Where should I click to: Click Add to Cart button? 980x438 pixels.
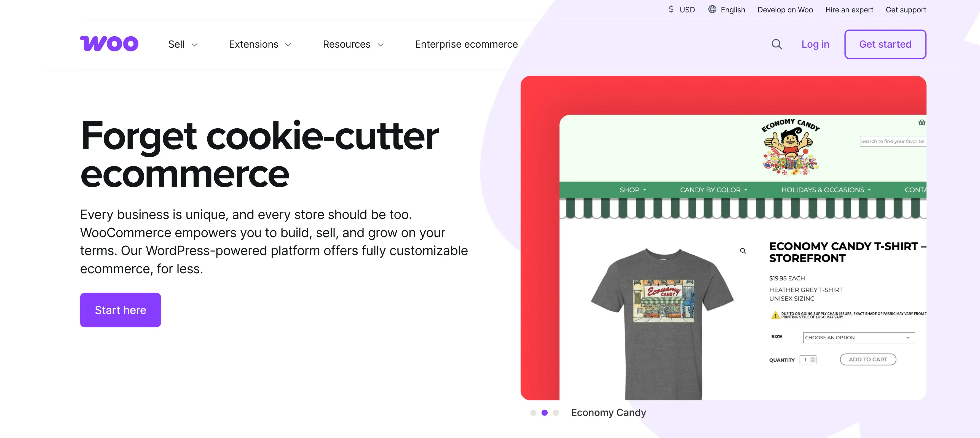coord(867,359)
